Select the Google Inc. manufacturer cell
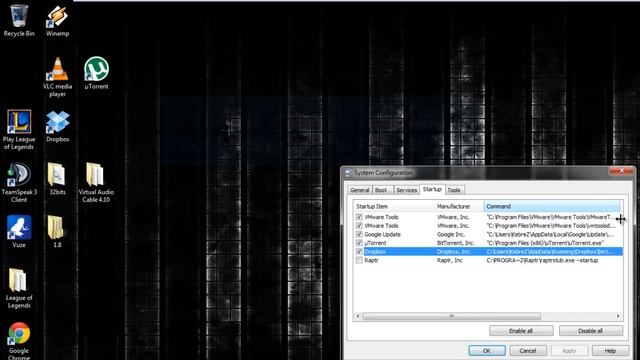Screen dimensions: 640x360 pos(451,234)
